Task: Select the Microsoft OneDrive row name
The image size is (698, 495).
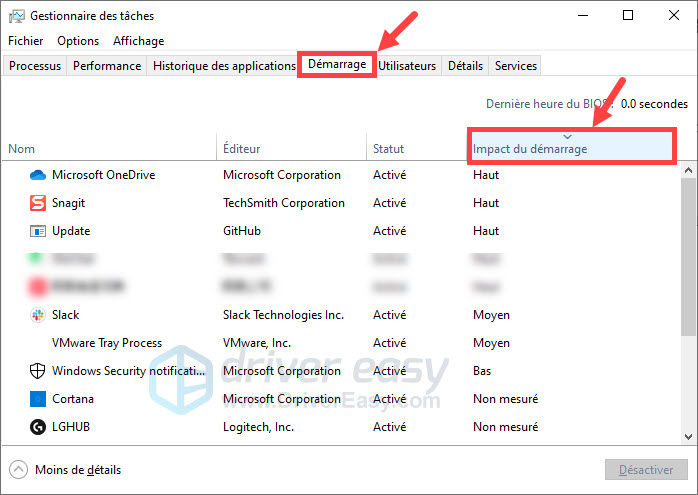Action: (103, 175)
